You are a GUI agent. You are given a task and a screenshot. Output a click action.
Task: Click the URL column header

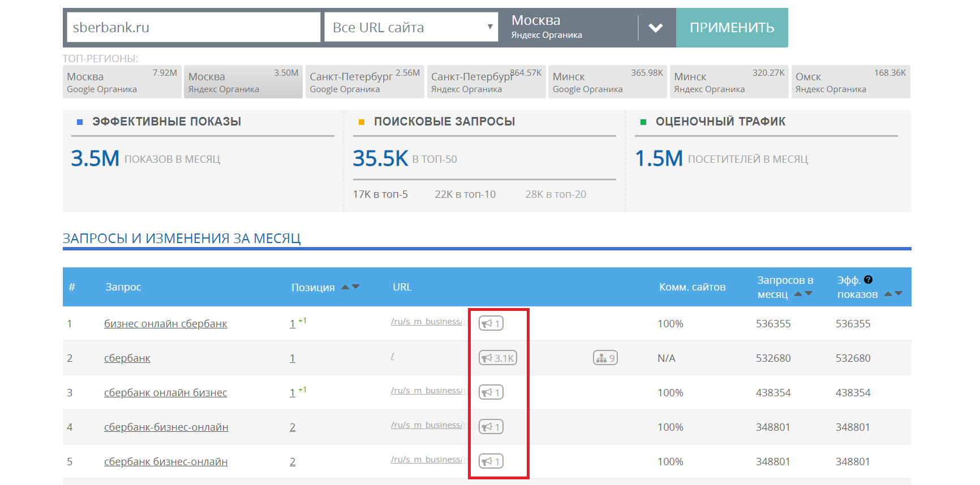[x=402, y=287]
